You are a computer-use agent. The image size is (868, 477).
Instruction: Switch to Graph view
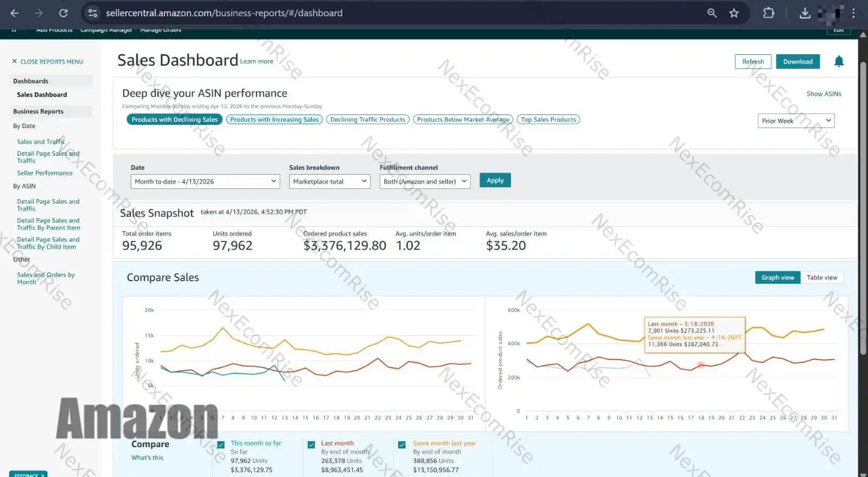(x=777, y=277)
